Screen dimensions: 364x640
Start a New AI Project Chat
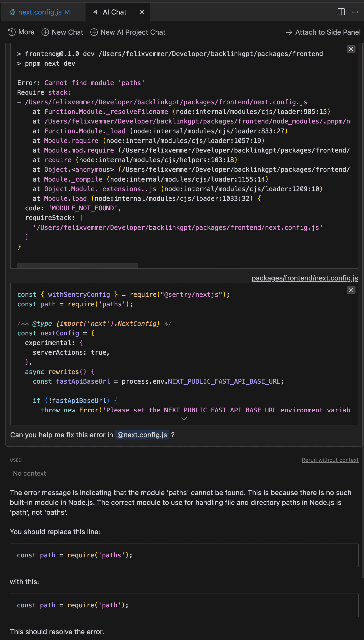[x=128, y=32]
